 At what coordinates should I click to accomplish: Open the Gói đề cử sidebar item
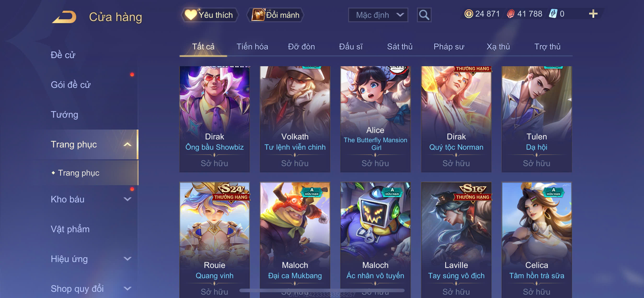coord(70,85)
